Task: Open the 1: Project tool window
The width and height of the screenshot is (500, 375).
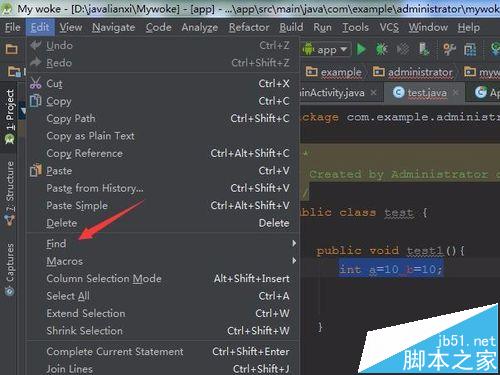Action: 10,117
